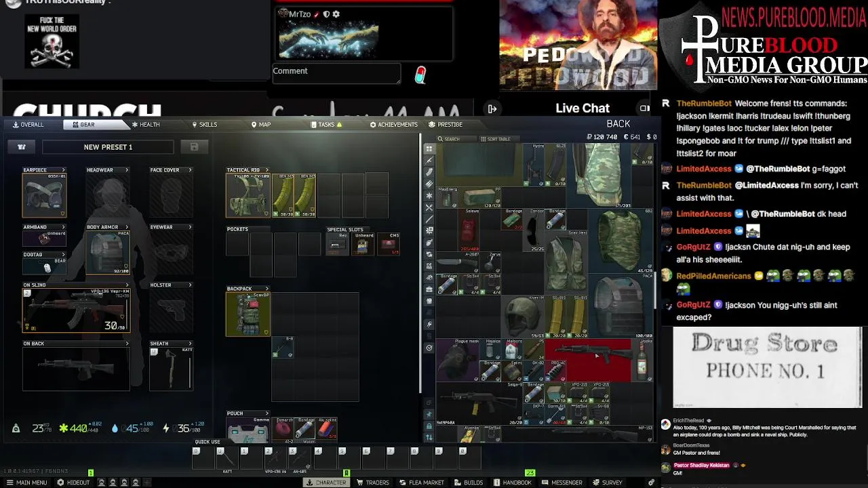
Task: Expand the Headwear slot chevron
Action: [127, 170]
